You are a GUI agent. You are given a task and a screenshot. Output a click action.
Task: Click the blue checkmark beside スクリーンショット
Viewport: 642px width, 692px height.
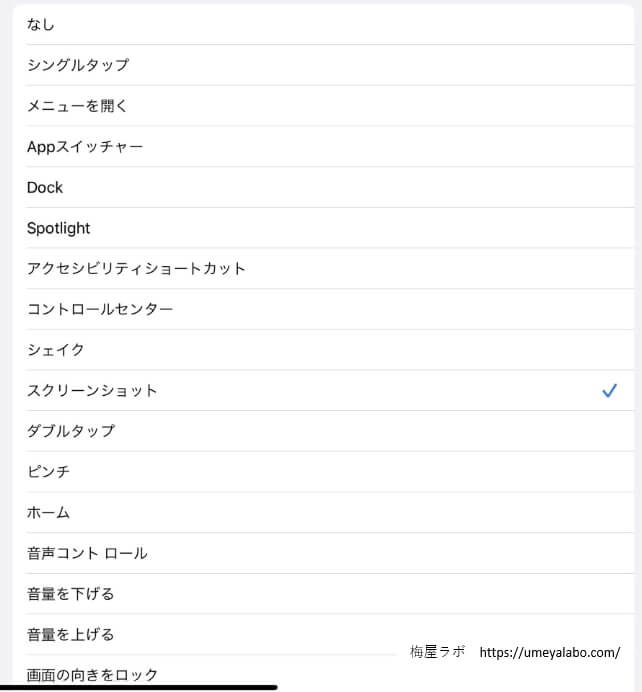(x=609, y=390)
